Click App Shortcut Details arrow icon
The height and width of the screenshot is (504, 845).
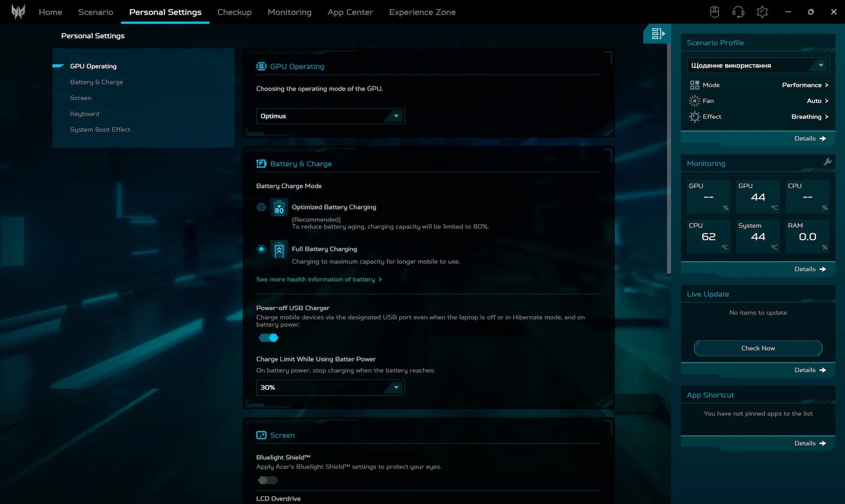coord(823,443)
